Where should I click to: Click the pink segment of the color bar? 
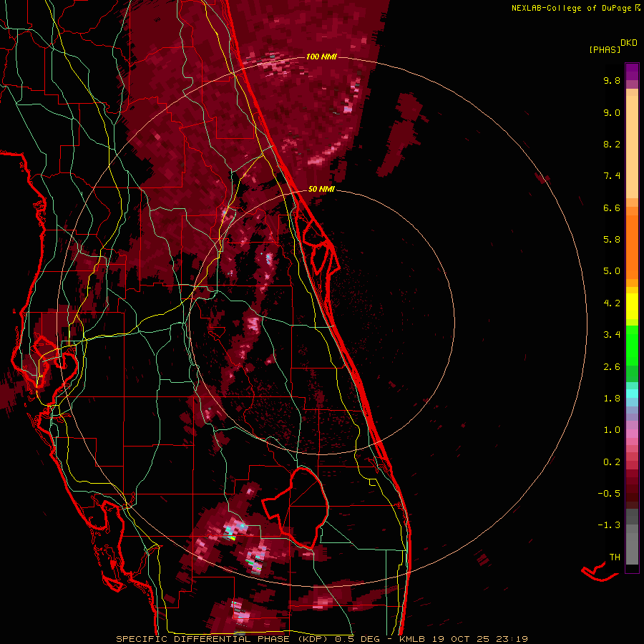pyautogui.click(x=632, y=434)
